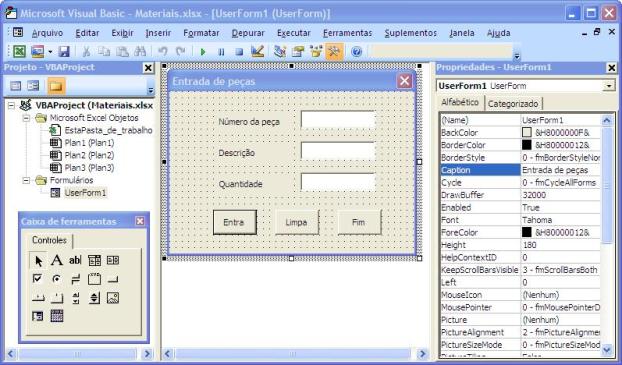The height and width of the screenshot is (365, 622).
Task: Select the TabStrip control tool
Action: tap(38, 298)
